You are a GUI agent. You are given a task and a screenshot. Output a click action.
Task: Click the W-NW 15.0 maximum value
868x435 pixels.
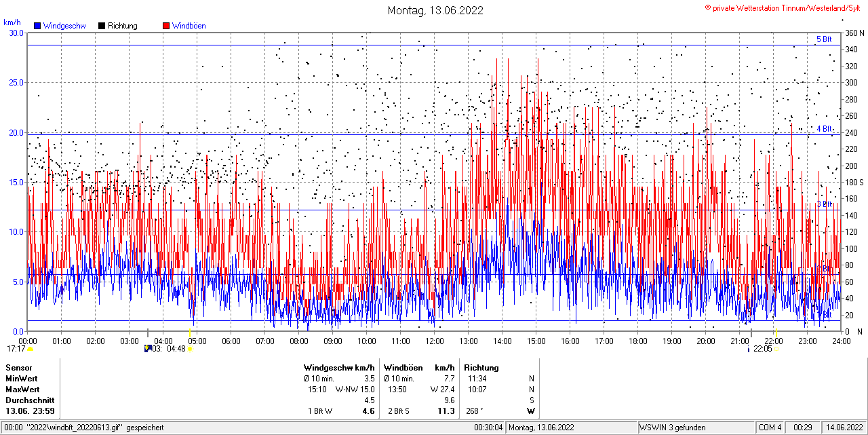tap(355, 390)
